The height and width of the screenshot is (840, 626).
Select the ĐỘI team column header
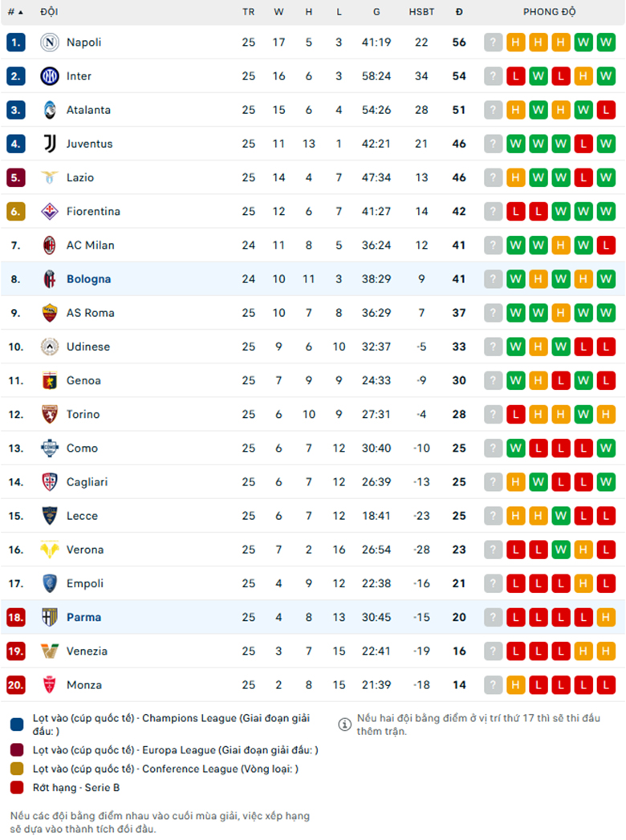tap(49, 12)
